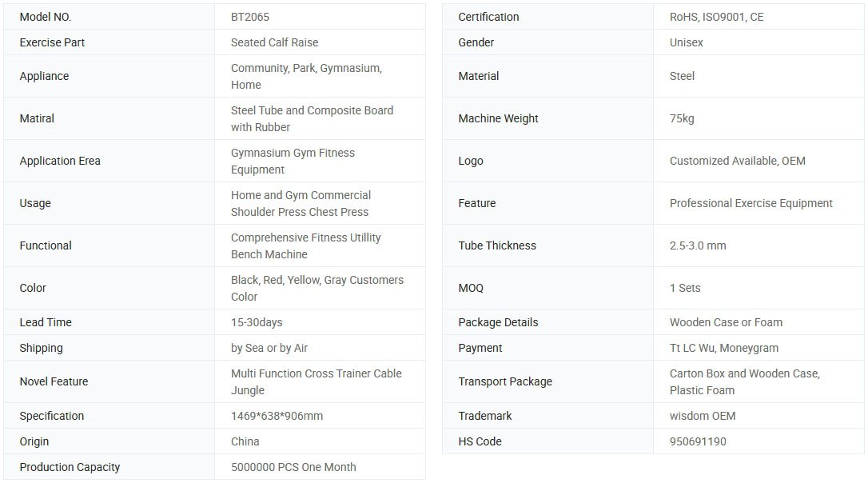The width and height of the screenshot is (868, 483).
Task: Click the HS Code value 950691190
Action: click(x=698, y=441)
